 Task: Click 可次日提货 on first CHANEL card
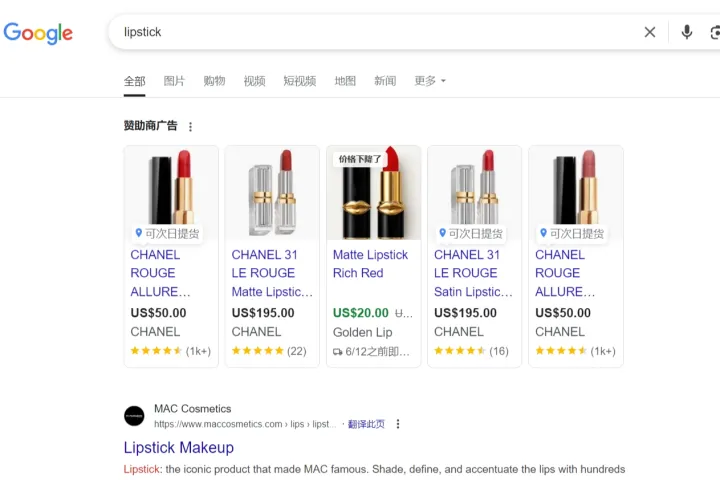click(x=168, y=234)
